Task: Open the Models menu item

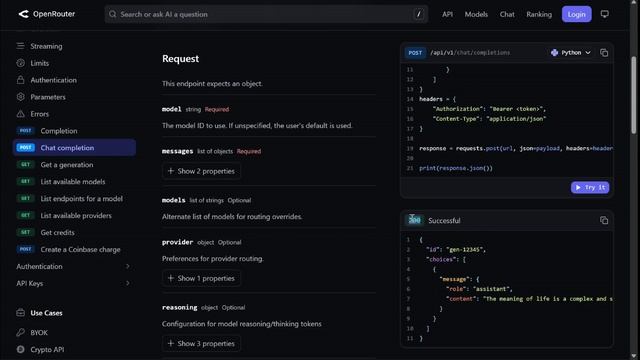Action: point(476,14)
